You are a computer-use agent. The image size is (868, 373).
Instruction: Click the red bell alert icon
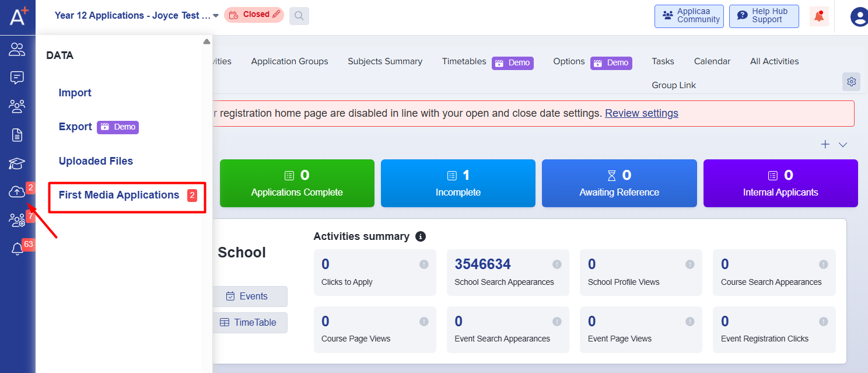[819, 16]
